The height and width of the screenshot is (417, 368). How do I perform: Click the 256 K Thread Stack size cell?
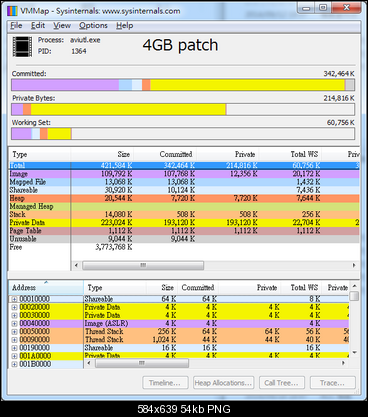click(x=167, y=332)
